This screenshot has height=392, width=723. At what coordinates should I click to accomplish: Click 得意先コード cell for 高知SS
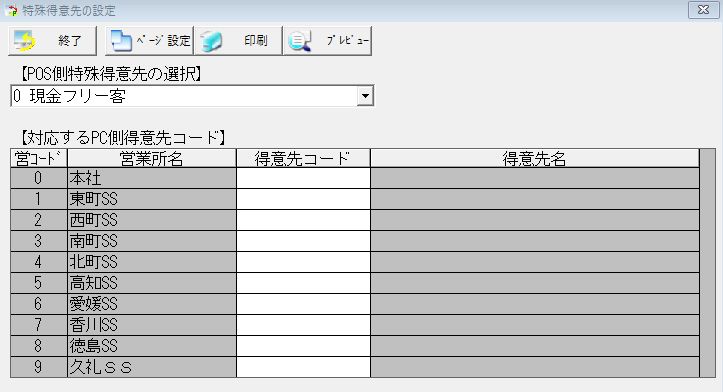pos(303,283)
